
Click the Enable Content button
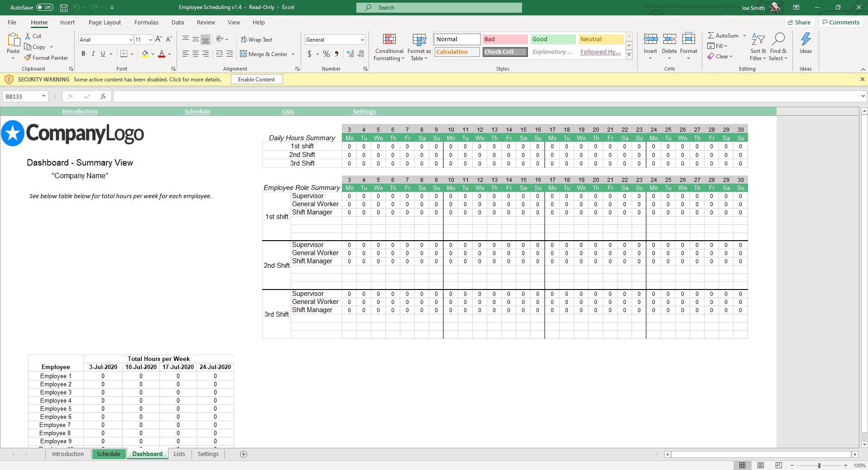256,80
